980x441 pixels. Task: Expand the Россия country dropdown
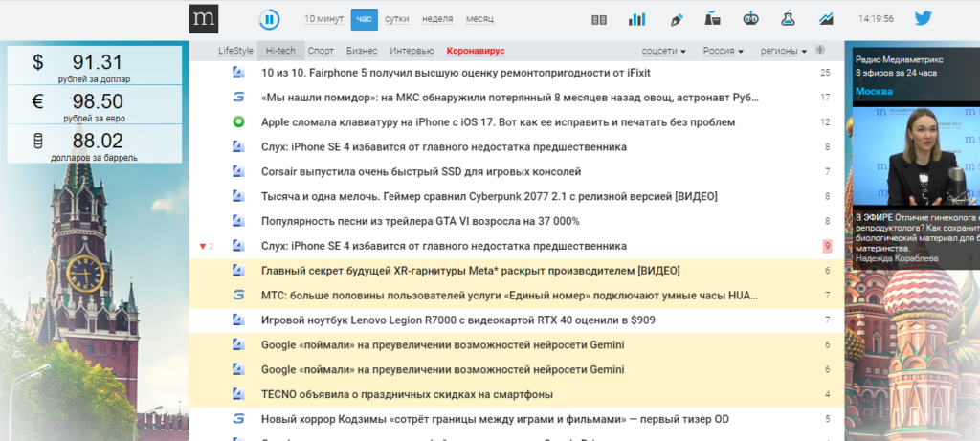[724, 51]
